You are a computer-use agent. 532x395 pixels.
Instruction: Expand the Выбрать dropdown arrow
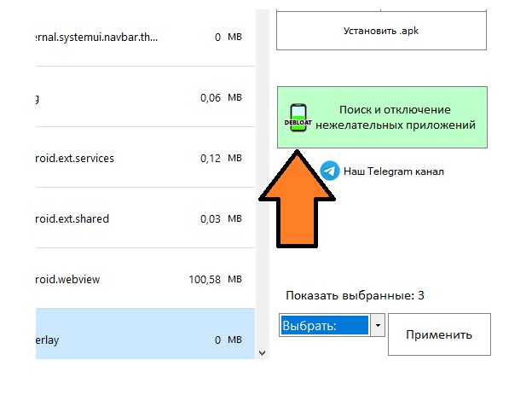(378, 325)
